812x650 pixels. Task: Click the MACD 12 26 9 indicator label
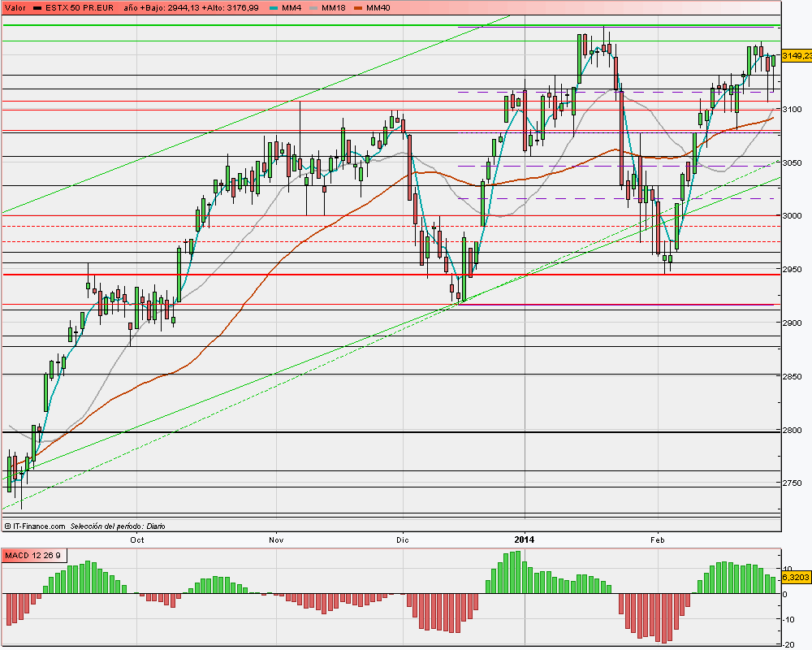(32, 556)
